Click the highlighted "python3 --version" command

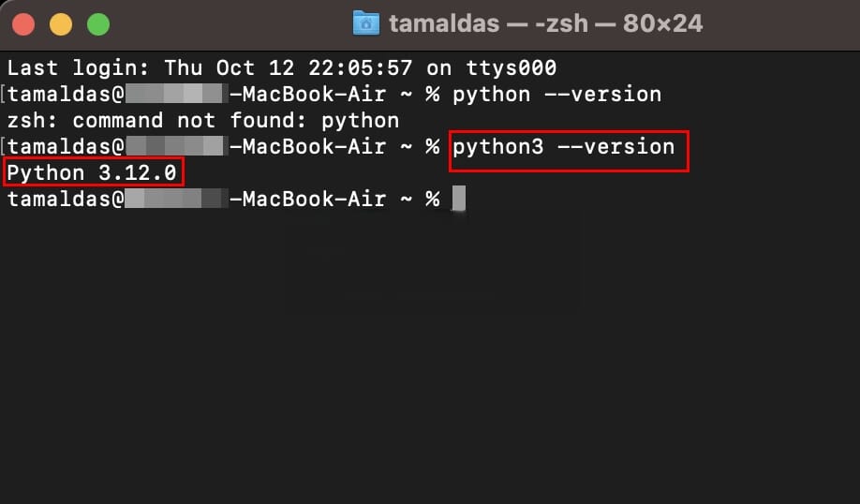[x=563, y=147]
